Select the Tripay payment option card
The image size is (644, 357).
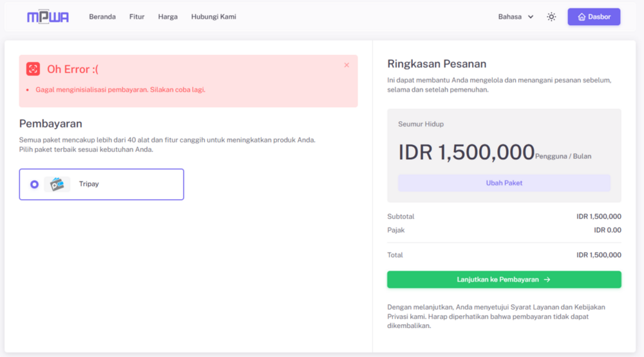[102, 184]
